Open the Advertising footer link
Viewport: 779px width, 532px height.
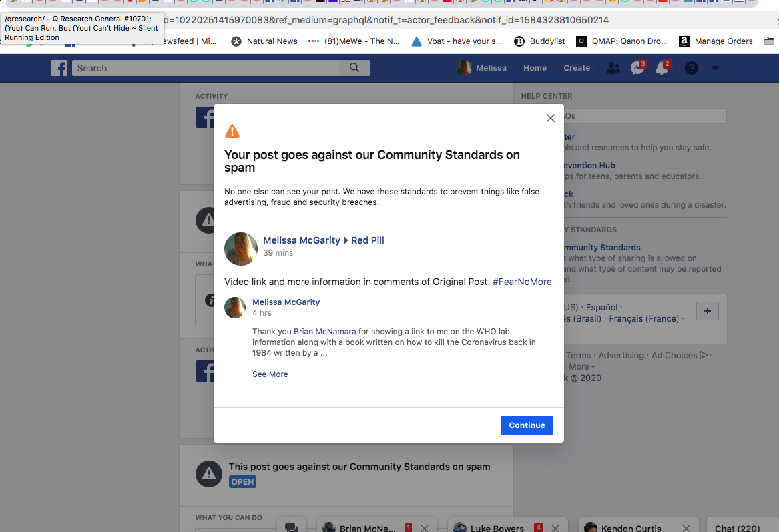click(x=621, y=356)
